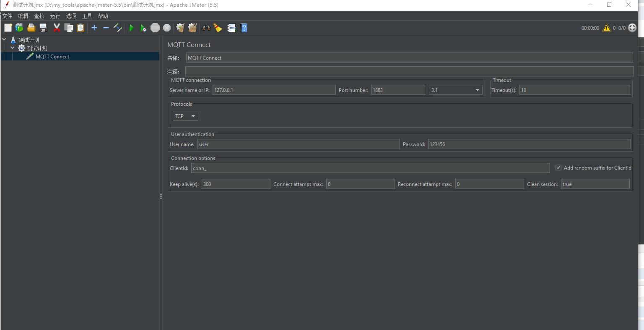Viewport: 644px width, 330px height.
Task: Click the Timeout(s) field with 10
Action: (x=575, y=90)
